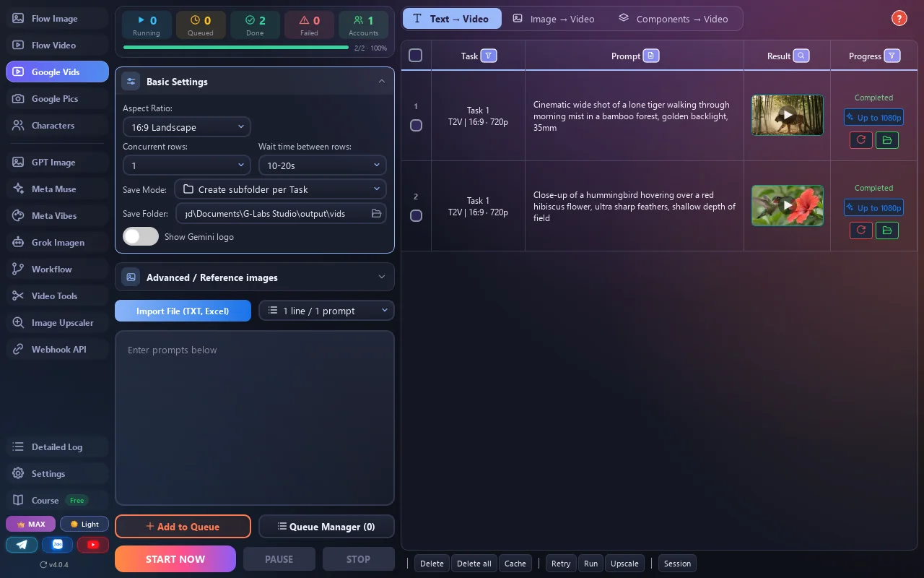Open the Save Mode dropdown
The image size is (924, 578).
[281, 189]
